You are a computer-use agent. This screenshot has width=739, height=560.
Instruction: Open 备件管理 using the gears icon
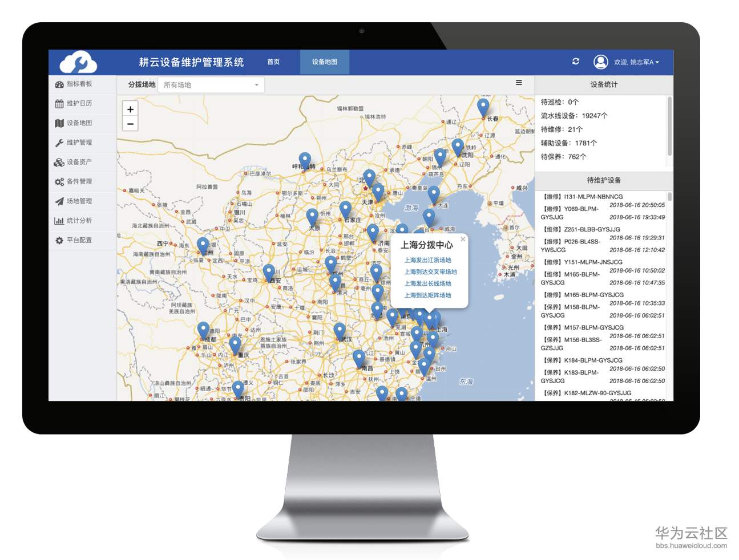[59, 181]
